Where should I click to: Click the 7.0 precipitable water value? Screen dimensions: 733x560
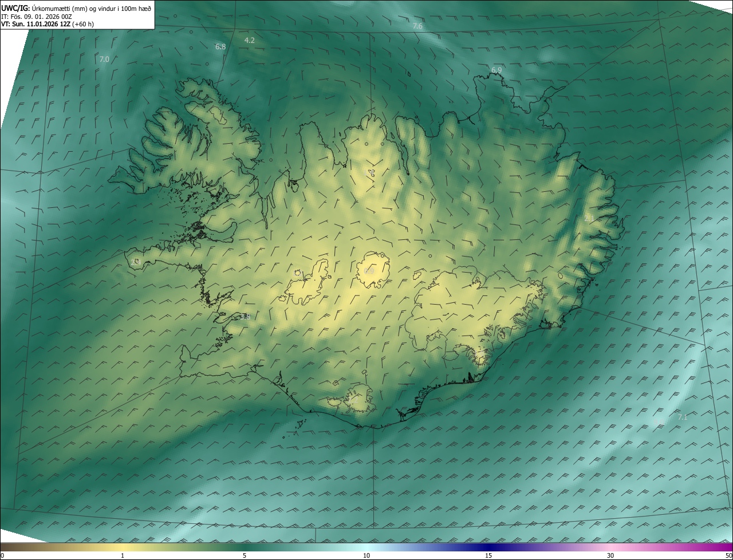104,59
